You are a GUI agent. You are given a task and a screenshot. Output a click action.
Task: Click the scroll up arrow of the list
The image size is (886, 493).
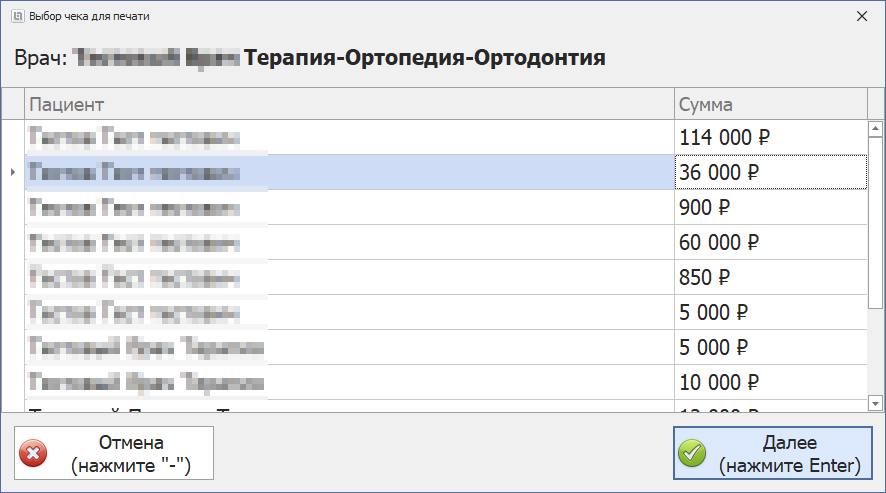pos(875,129)
